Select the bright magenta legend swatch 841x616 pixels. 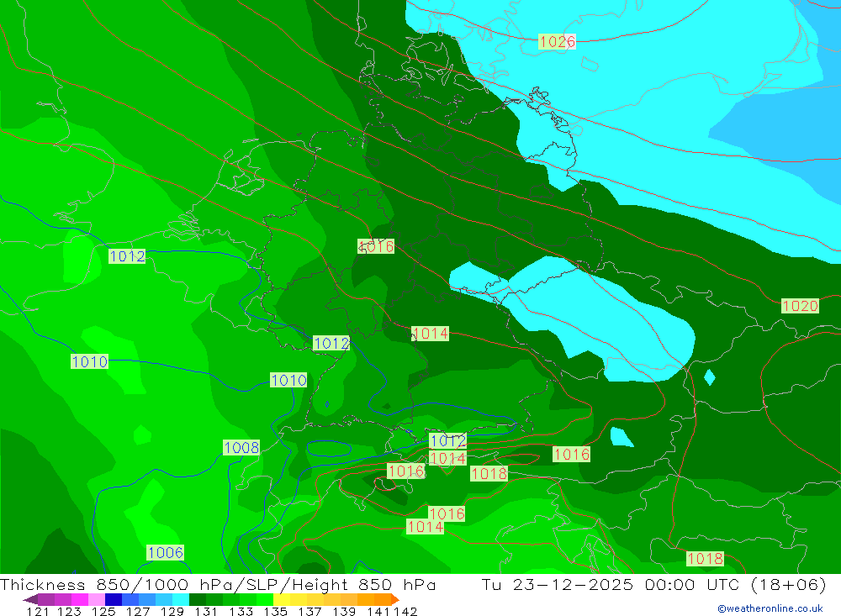tap(79, 599)
